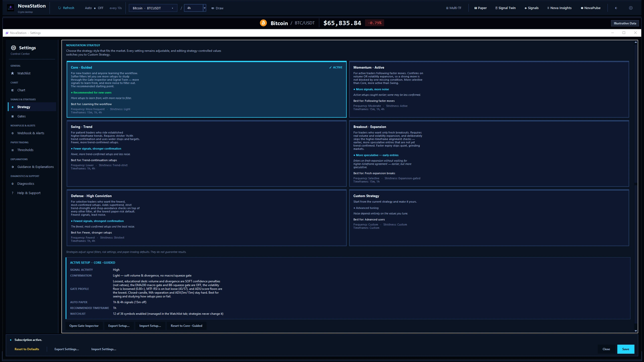Open the Watchlist settings section
Image resolution: width=644 pixels, height=362 pixels.
(x=32, y=73)
